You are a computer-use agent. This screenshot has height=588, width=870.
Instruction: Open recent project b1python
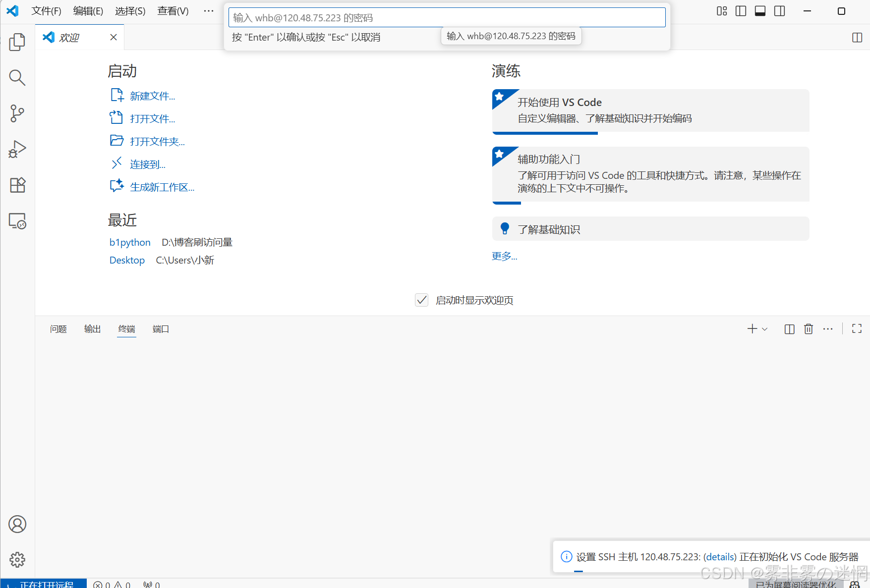coord(130,242)
